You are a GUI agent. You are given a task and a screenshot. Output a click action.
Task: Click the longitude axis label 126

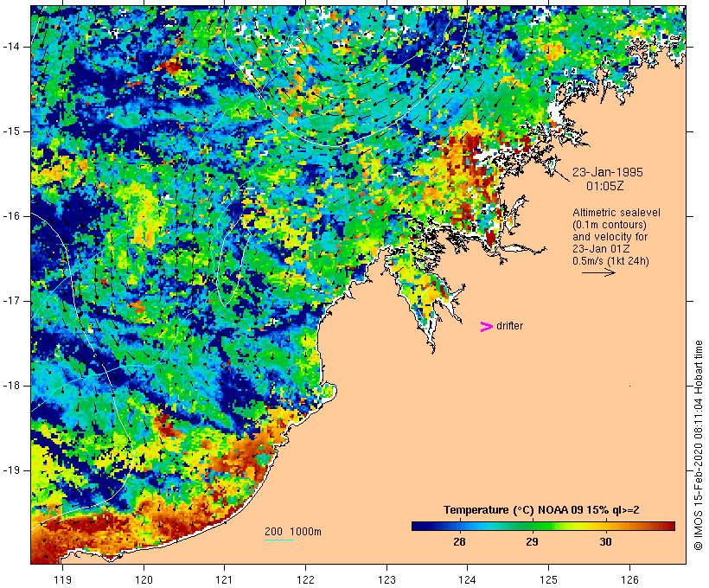629,579
